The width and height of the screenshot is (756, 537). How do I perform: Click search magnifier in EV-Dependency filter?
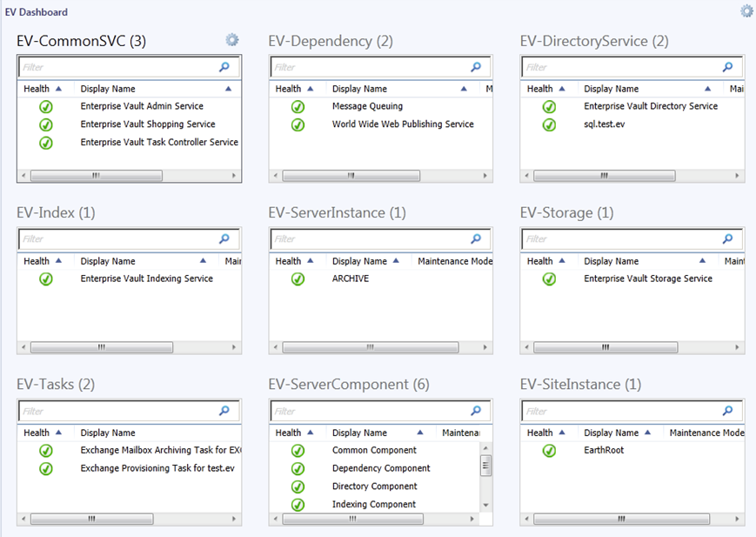(x=476, y=67)
